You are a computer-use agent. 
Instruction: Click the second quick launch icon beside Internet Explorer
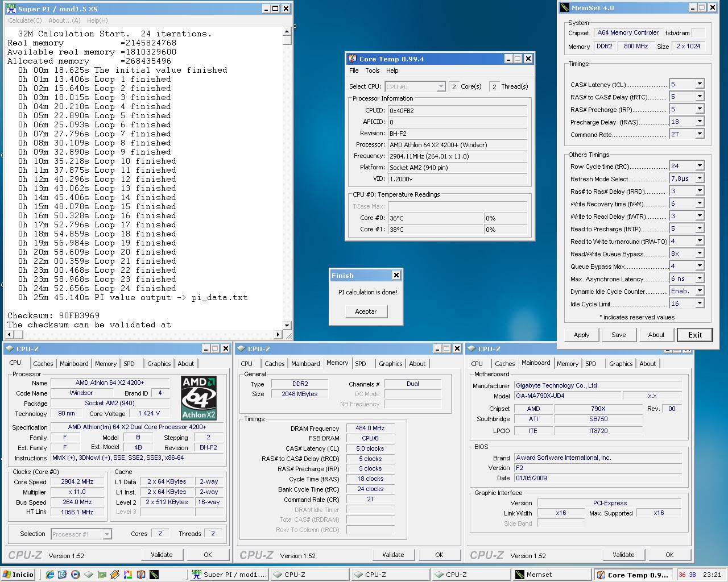62,575
